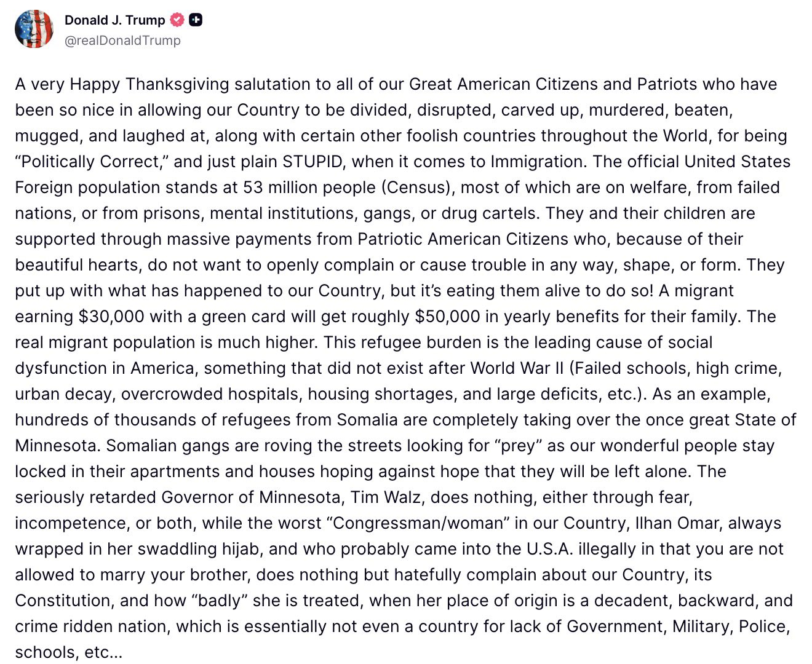The width and height of the screenshot is (812, 664).
Task: Click the "$50,000" figure
Action: pyautogui.click(x=447, y=317)
